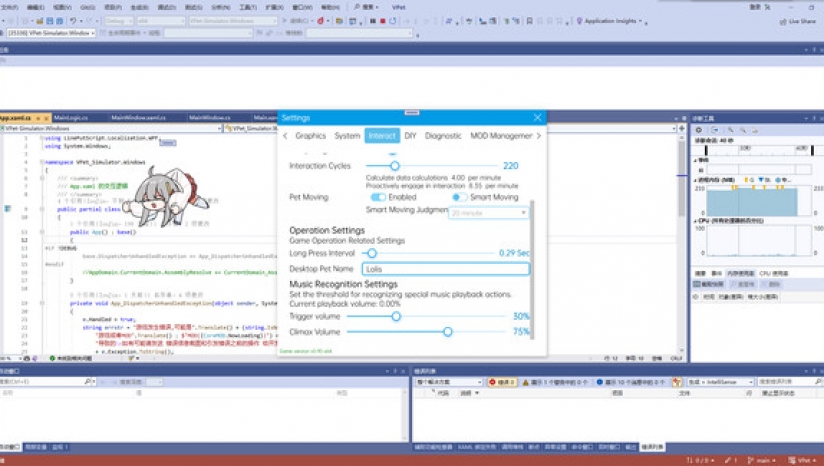This screenshot has width=824, height=466.
Task: Click the Desktop Pet Name input field
Action: click(445, 269)
